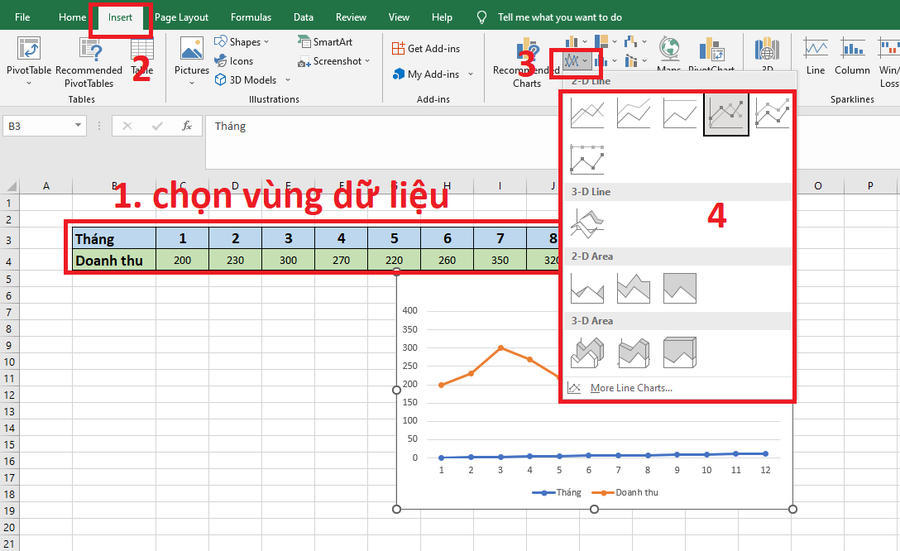Select cell containing Doanh thu

click(x=114, y=260)
